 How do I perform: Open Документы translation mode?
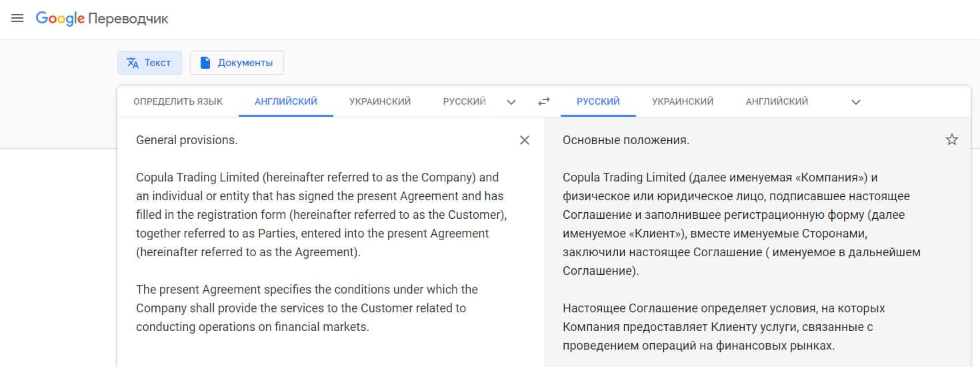(237, 63)
